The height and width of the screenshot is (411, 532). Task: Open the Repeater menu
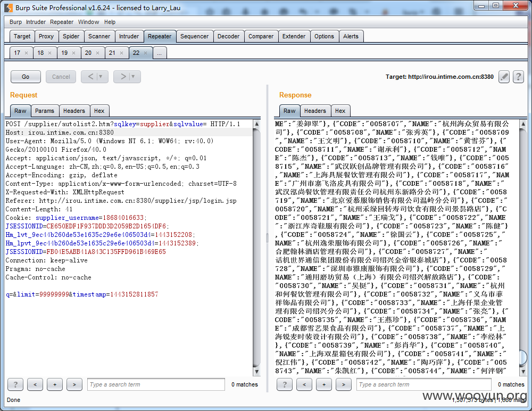pos(62,22)
